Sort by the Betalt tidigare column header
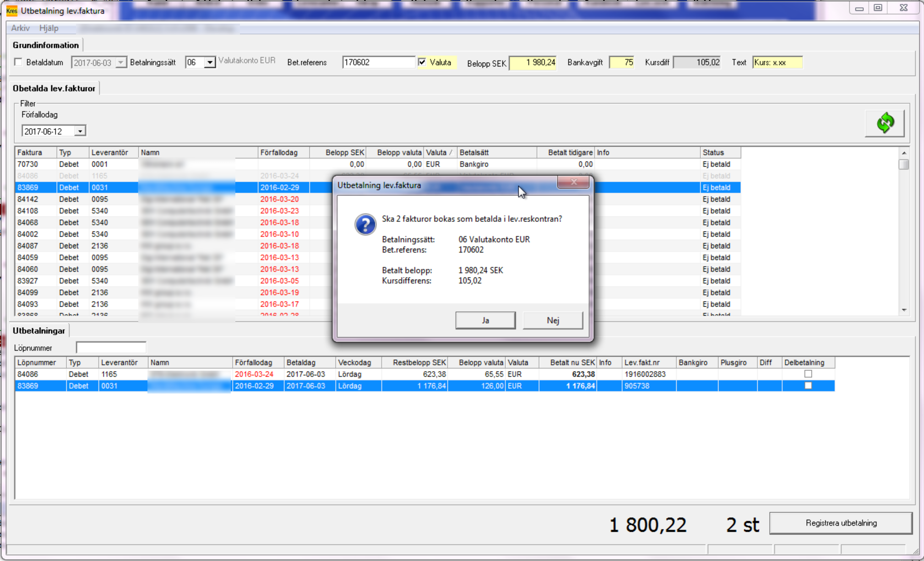 [x=565, y=152]
